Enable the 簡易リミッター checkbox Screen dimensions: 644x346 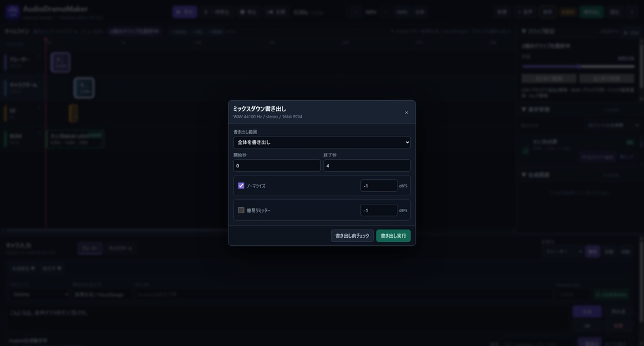[241, 210]
